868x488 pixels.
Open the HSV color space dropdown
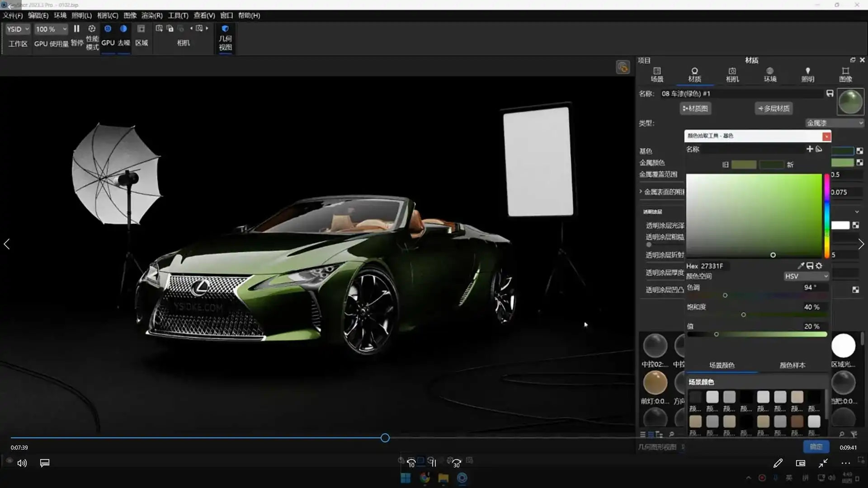806,276
